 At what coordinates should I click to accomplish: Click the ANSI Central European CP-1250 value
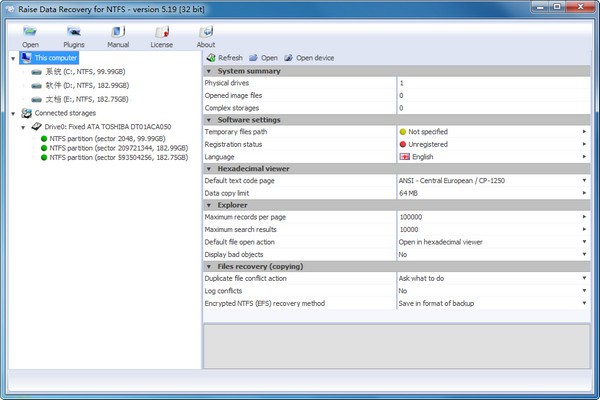[452, 181]
